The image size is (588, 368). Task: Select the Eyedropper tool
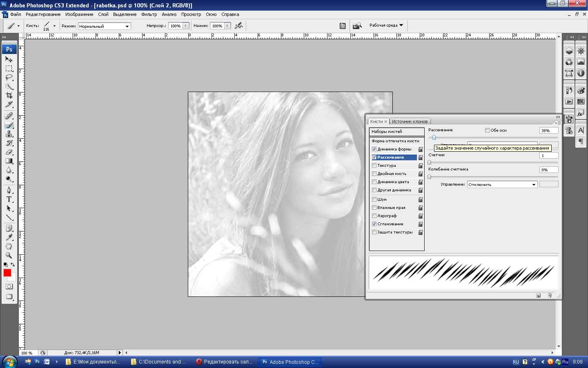point(9,237)
